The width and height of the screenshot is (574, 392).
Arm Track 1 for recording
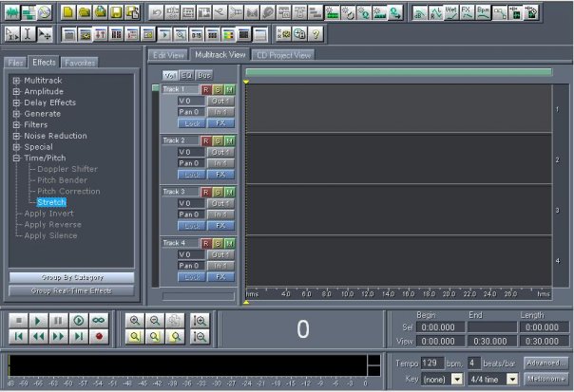click(x=206, y=89)
